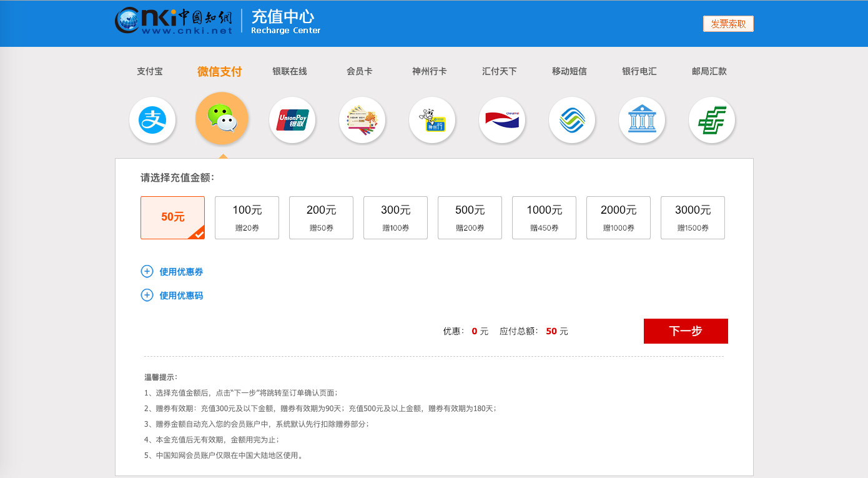
Task: Select the WeChat Pay round icon
Action: click(222, 118)
